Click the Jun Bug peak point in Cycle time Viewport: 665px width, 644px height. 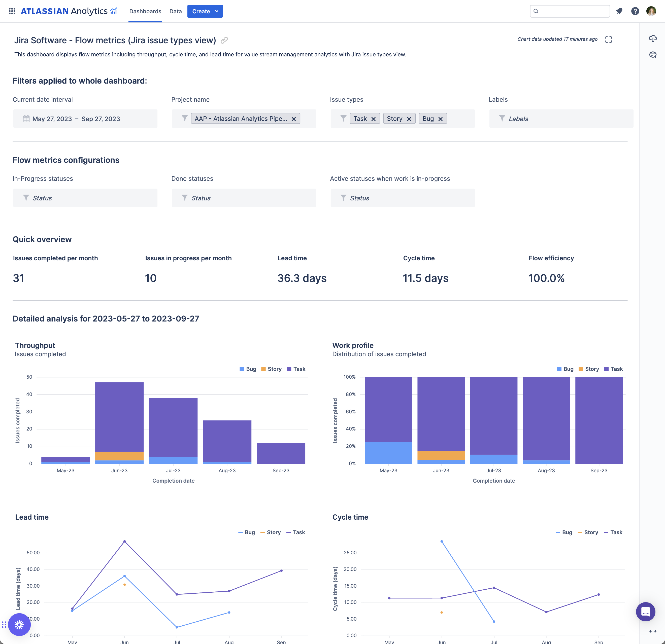click(x=441, y=541)
